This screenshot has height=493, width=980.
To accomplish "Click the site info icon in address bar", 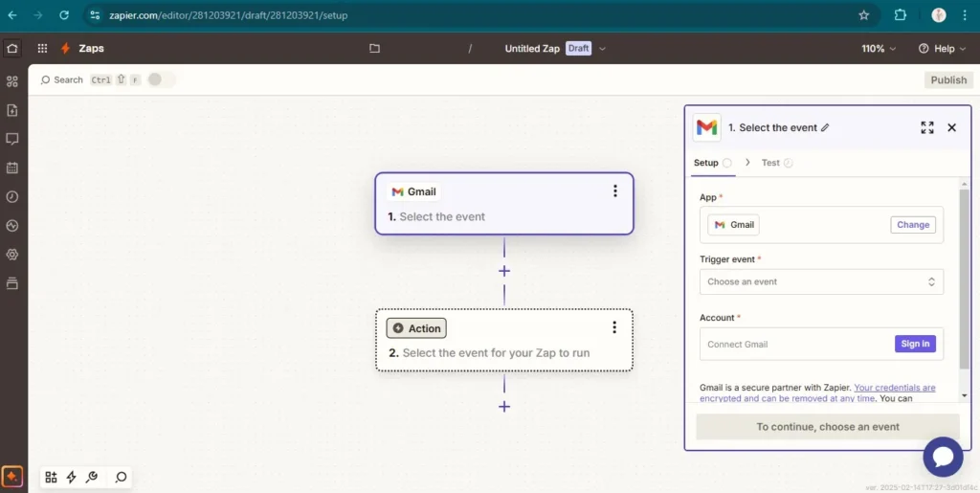I will tap(95, 15).
